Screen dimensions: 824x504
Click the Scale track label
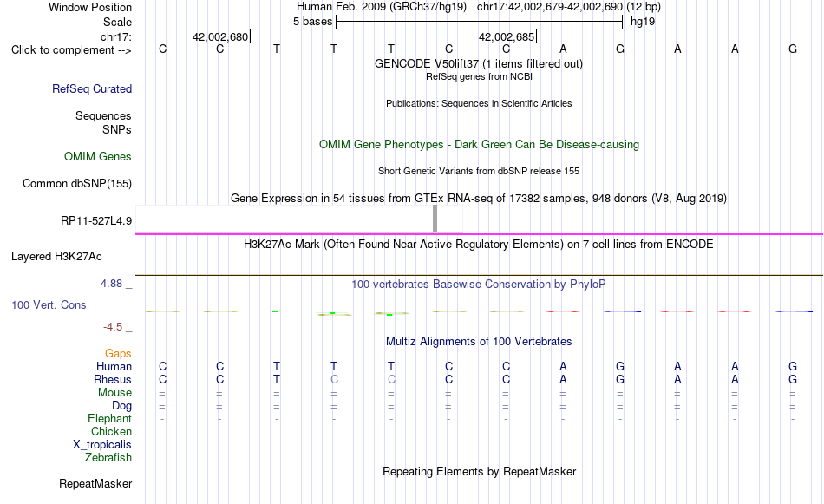(x=117, y=22)
